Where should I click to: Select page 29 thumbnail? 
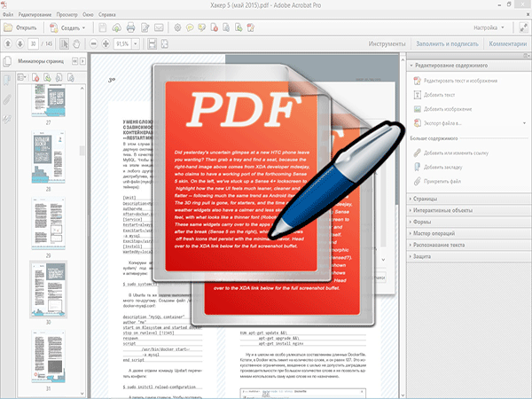click(x=48, y=223)
